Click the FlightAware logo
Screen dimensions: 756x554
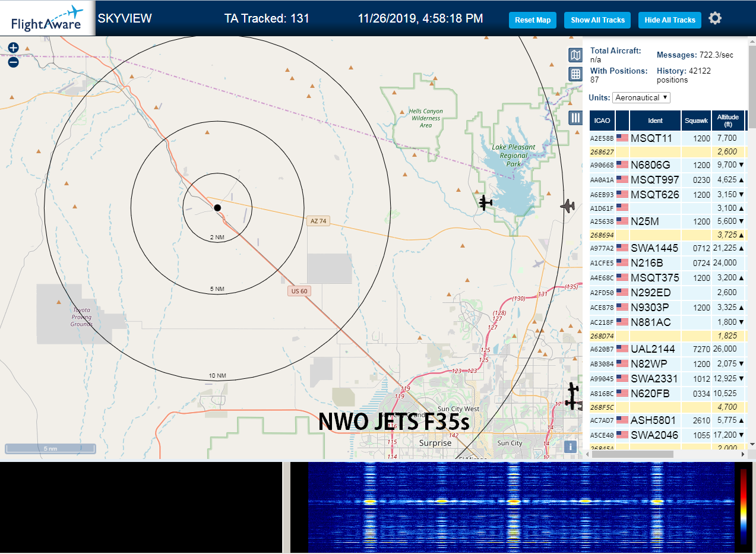tap(48, 18)
